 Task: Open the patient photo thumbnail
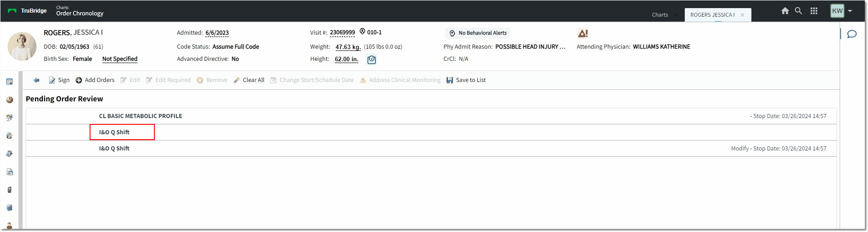pyautogui.click(x=22, y=46)
